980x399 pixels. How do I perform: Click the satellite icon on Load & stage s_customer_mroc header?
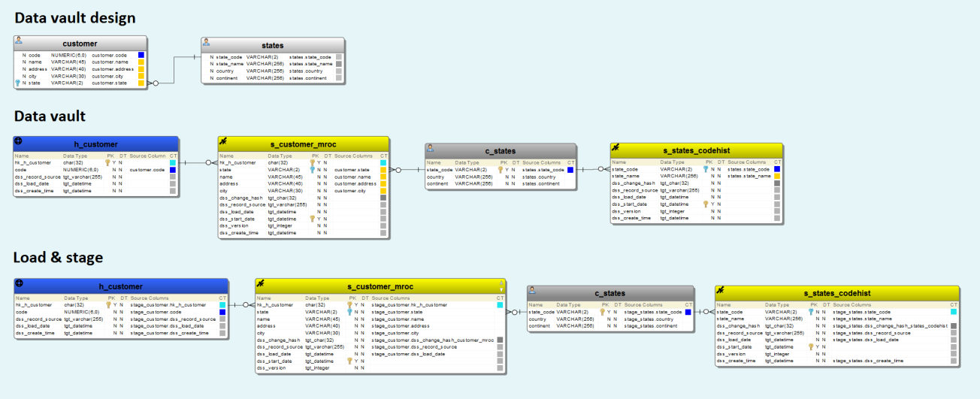pyautogui.click(x=260, y=283)
